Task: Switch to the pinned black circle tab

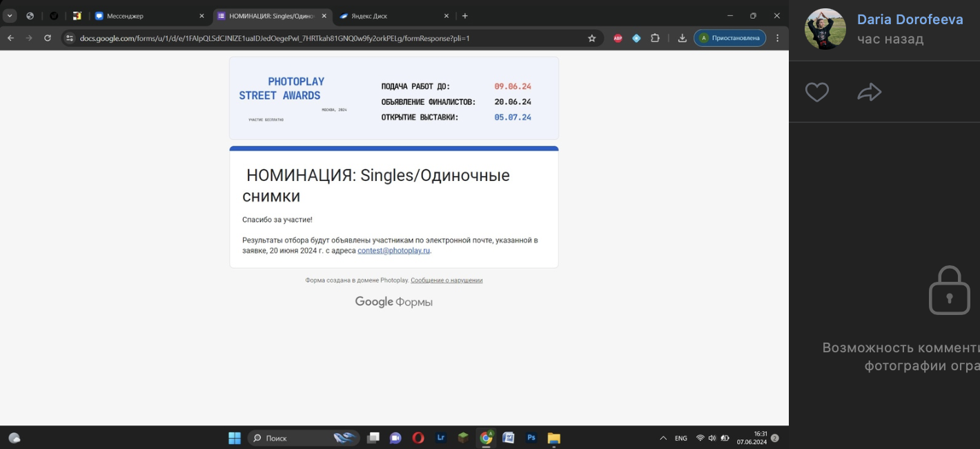Action: [x=54, y=16]
